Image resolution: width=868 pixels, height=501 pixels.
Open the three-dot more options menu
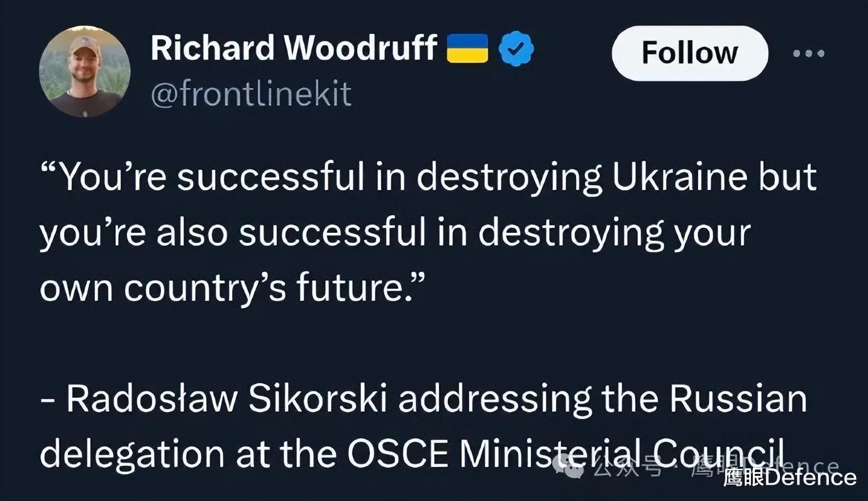[x=808, y=53]
